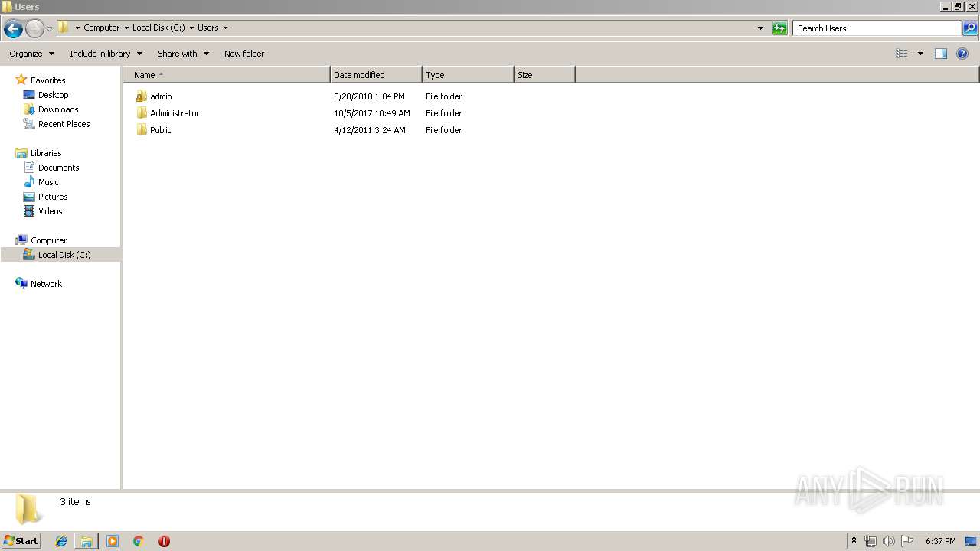Select Local Disk (C:) in navigation pane
The width and height of the screenshot is (980, 551).
point(60,255)
